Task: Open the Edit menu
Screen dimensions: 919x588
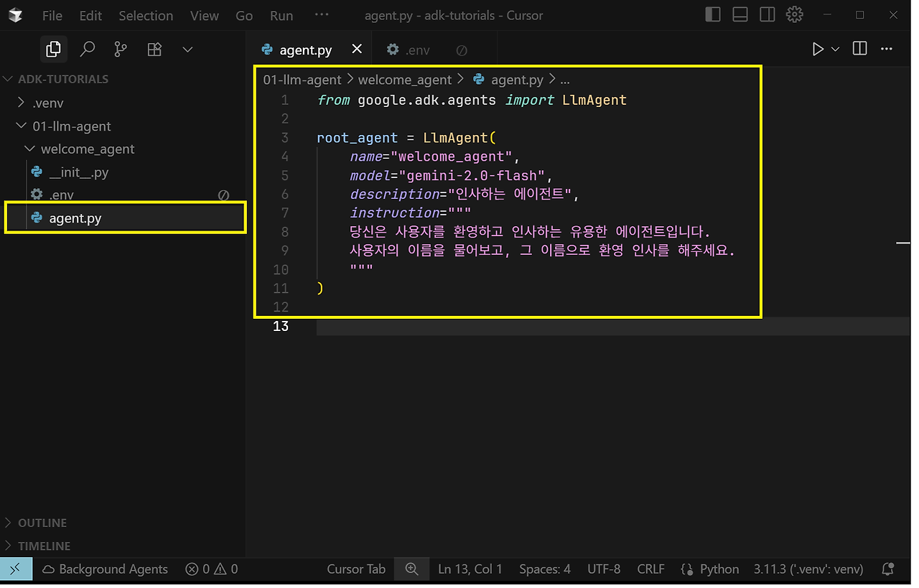Action: pyautogui.click(x=90, y=15)
